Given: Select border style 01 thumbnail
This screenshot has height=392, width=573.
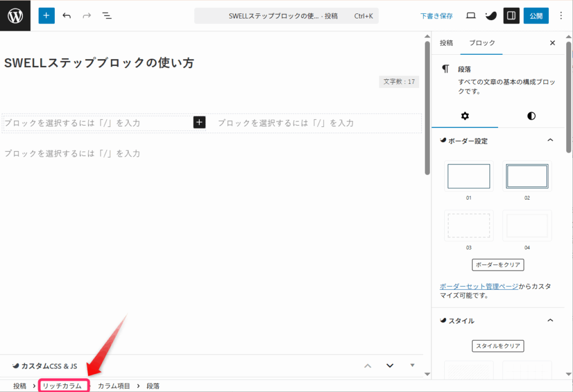Looking at the screenshot, I should pos(468,176).
